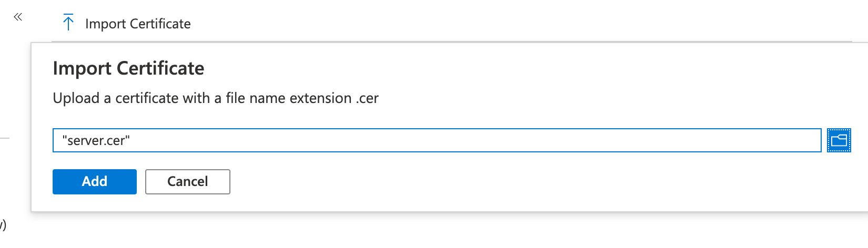
Task: Collapse the panel with double chevron
Action: click(x=18, y=17)
